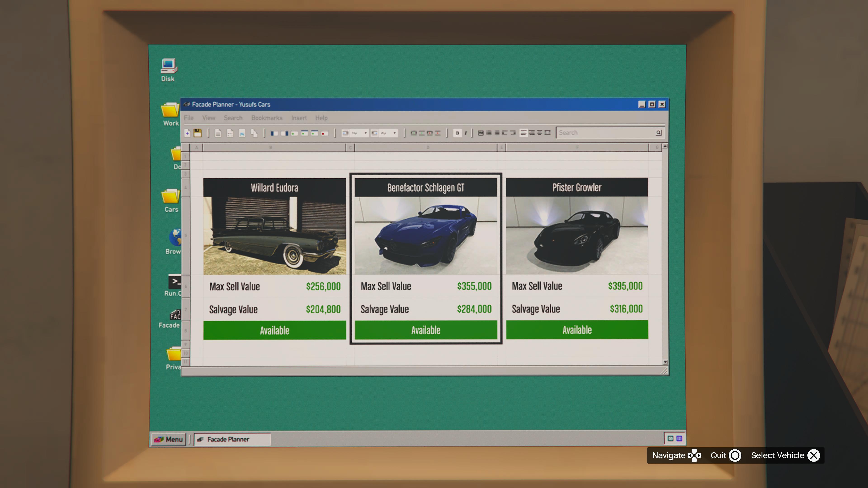Image resolution: width=868 pixels, height=488 pixels.
Task: Click the insert image icon in toolbar
Action: (242, 133)
